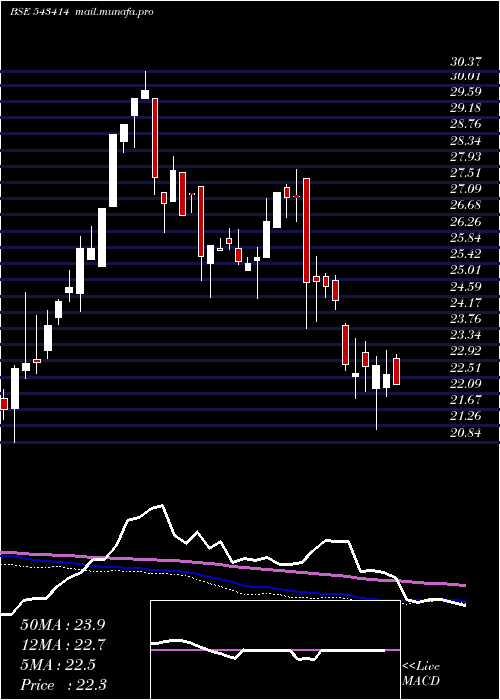This screenshot has height=700, width=500.
Task: Click the 28.34 price axis label
Action: coord(465,141)
